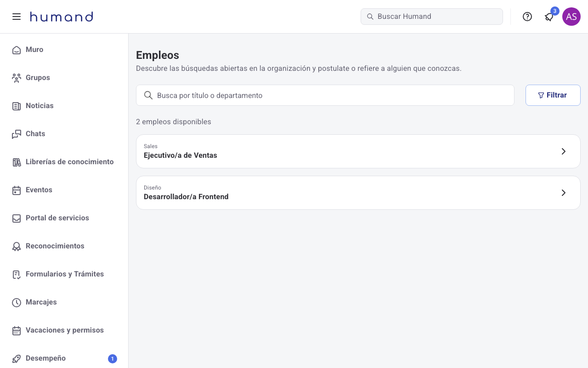Viewport: 588px width, 368px height.
Task: Click the '2 empleos disponibles' text
Action: (174, 122)
